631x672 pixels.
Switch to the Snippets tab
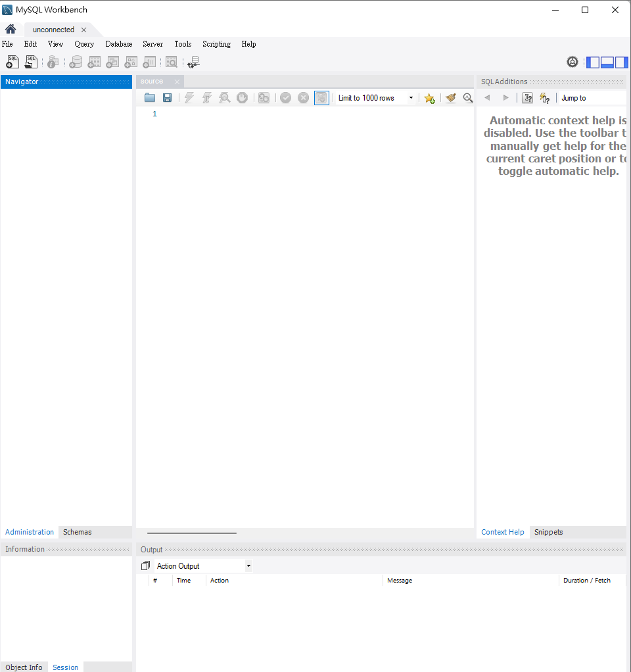pos(548,532)
